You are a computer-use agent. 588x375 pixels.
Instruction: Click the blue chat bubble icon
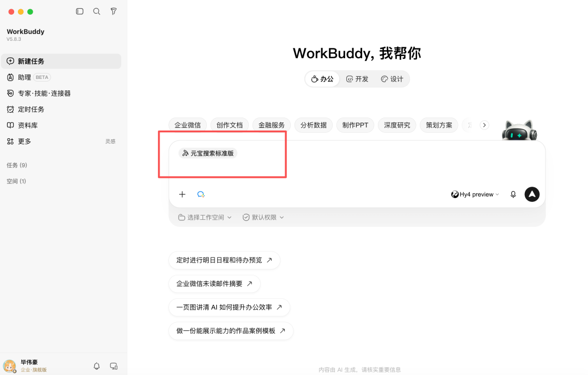pos(201,194)
